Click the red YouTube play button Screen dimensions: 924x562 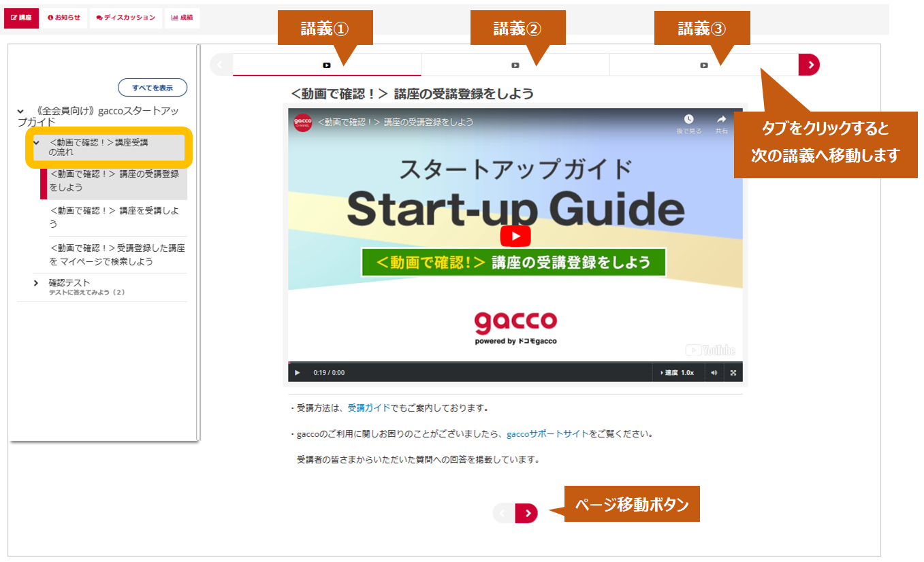tap(515, 236)
